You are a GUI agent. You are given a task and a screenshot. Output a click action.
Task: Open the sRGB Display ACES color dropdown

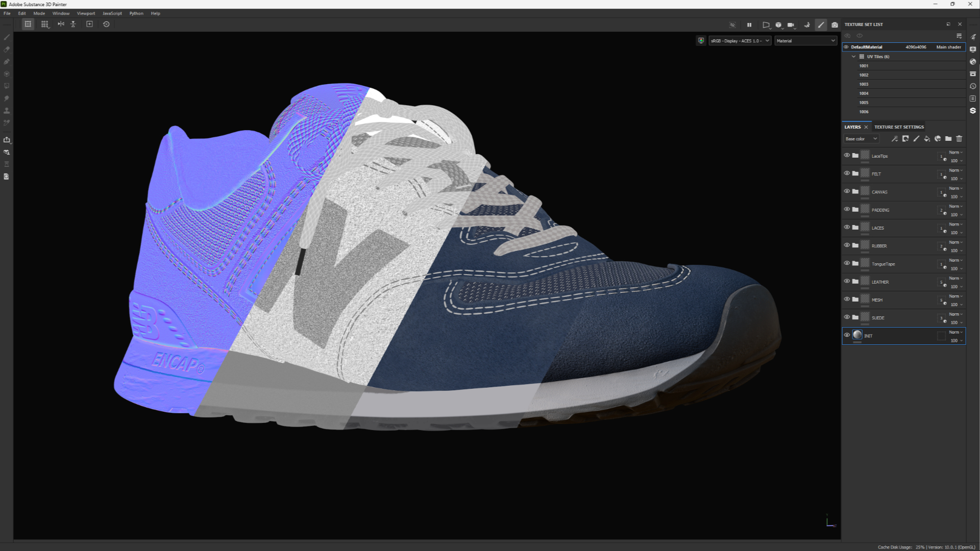coord(740,41)
